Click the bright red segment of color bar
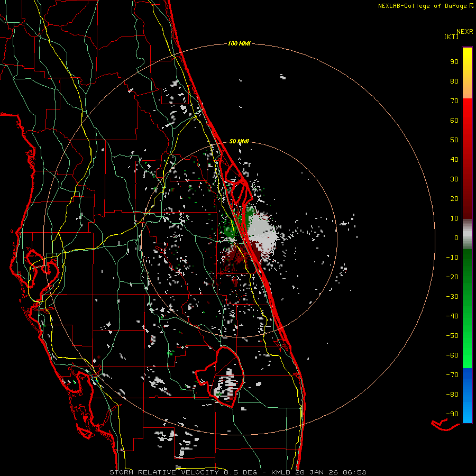Image resolution: width=476 pixels, height=476 pixels. (x=467, y=127)
